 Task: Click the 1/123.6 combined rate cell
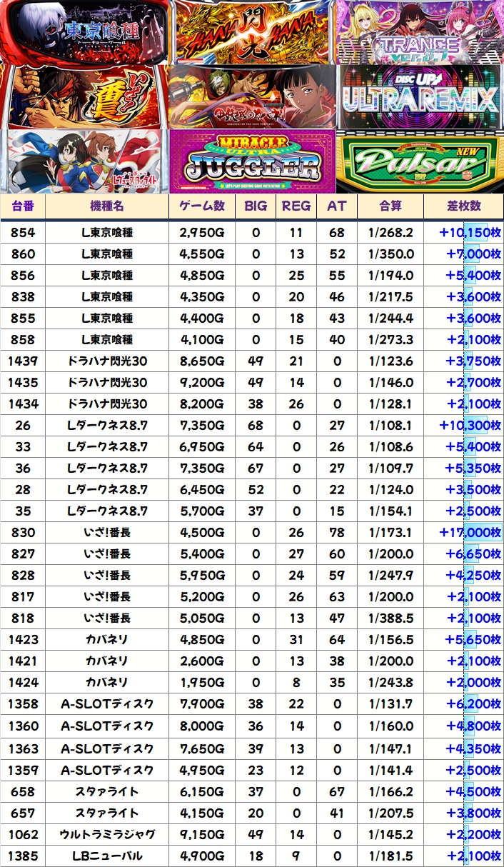coord(390,361)
